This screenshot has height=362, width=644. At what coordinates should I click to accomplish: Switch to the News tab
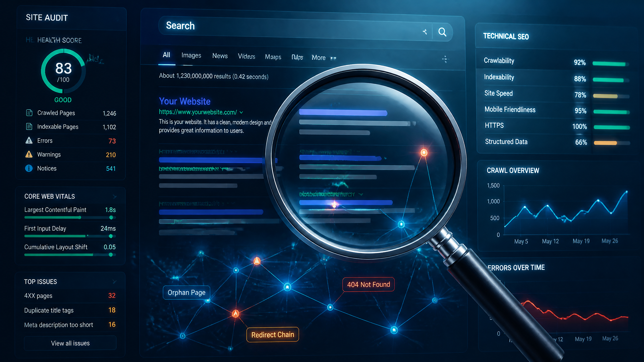point(220,56)
